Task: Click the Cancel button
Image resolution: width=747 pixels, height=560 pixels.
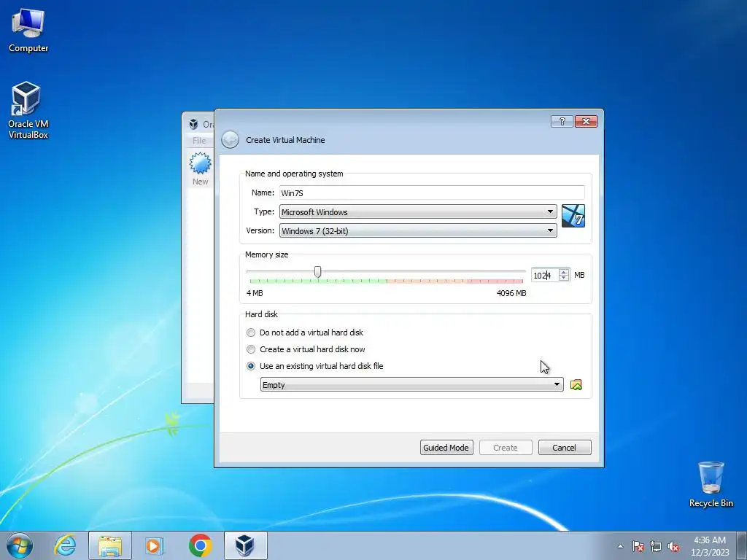Action: (565, 448)
